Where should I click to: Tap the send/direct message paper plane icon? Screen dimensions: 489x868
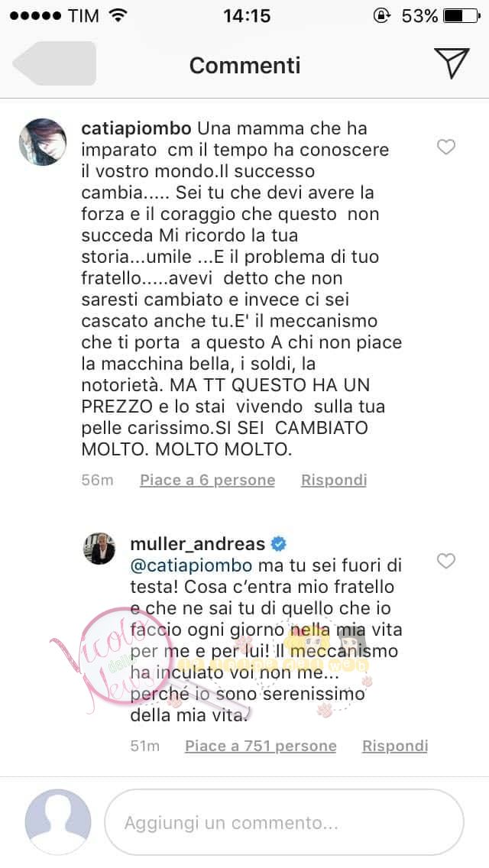pos(452,63)
